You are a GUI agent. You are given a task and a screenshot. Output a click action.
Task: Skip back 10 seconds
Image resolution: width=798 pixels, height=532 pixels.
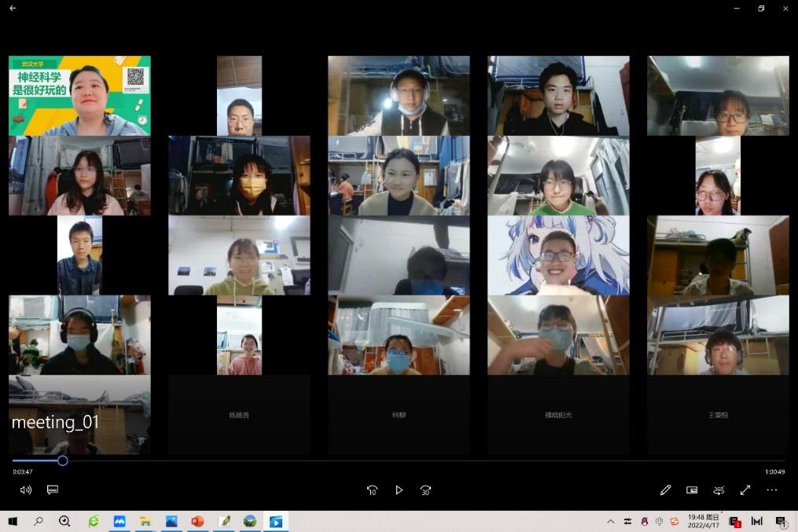pyautogui.click(x=372, y=490)
